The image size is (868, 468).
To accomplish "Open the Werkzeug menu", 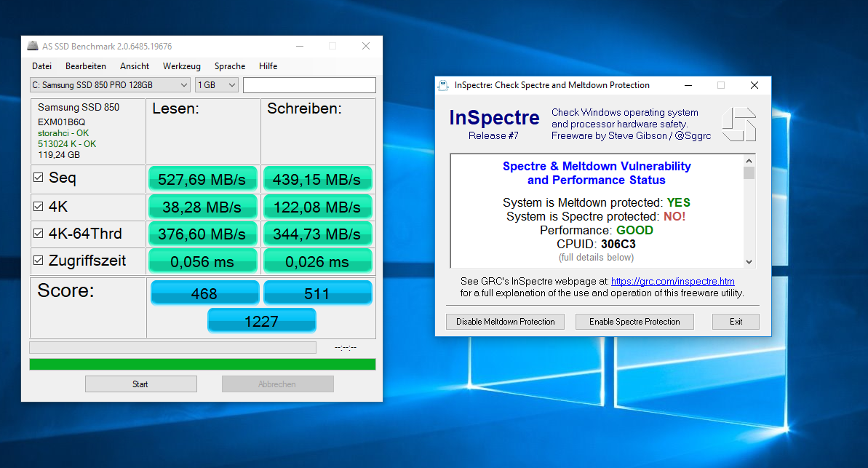I will (x=182, y=66).
